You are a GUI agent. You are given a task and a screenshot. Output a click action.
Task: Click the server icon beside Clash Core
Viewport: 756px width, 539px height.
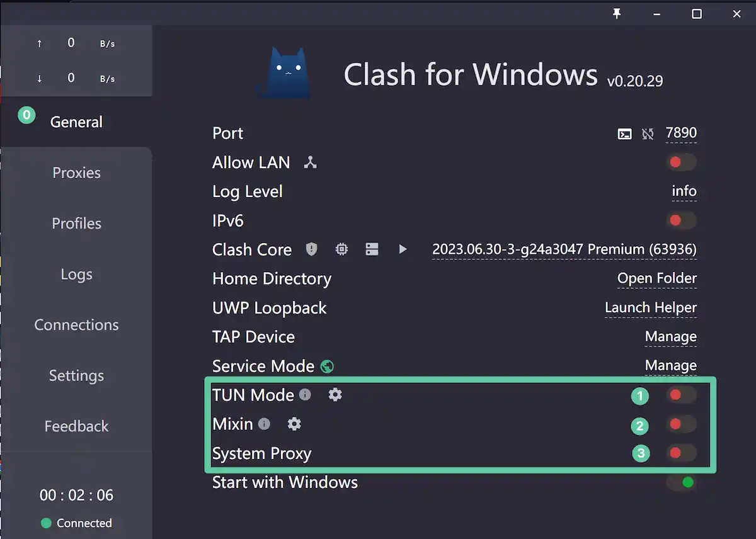tap(372, 249)
